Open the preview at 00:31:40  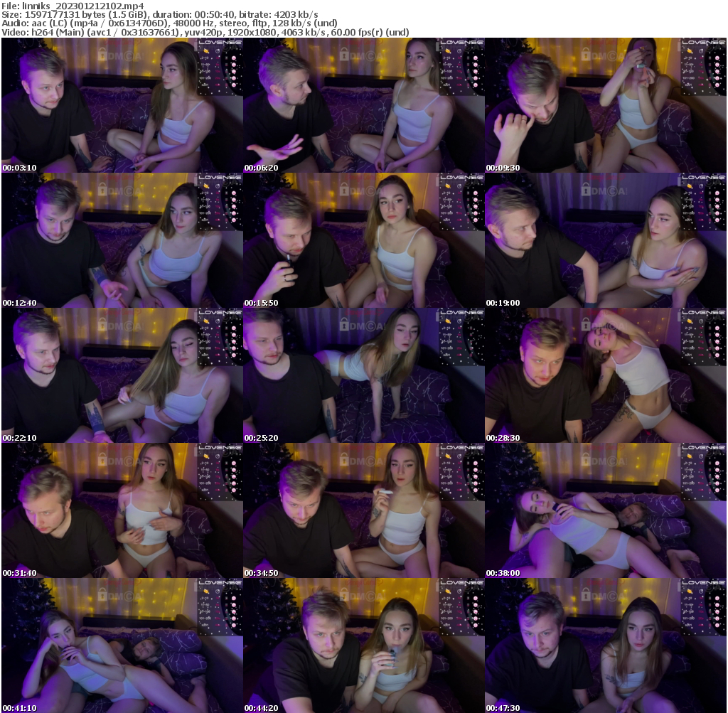coord(121,508)
